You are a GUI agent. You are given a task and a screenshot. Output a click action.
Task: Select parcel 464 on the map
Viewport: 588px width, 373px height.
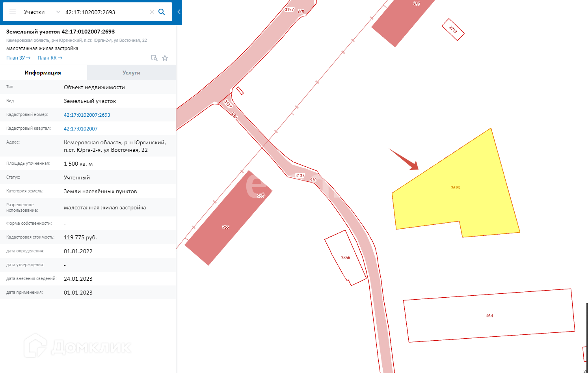(489, 315)
